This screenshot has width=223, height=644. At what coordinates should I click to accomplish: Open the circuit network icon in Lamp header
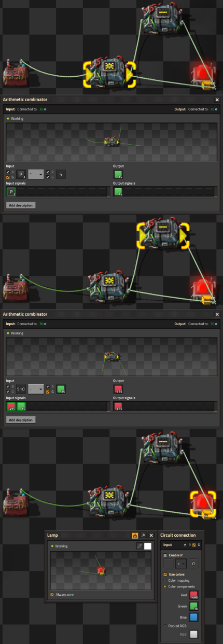[135, 535]
